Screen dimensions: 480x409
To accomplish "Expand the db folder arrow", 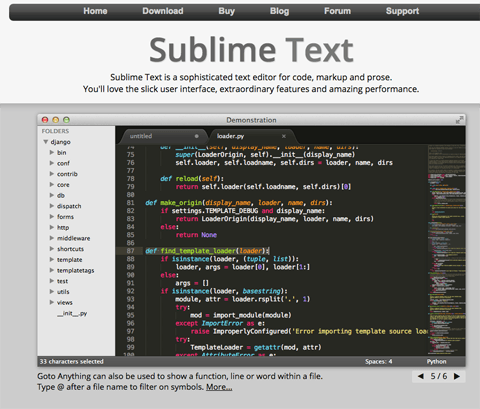I will [52, 195].
